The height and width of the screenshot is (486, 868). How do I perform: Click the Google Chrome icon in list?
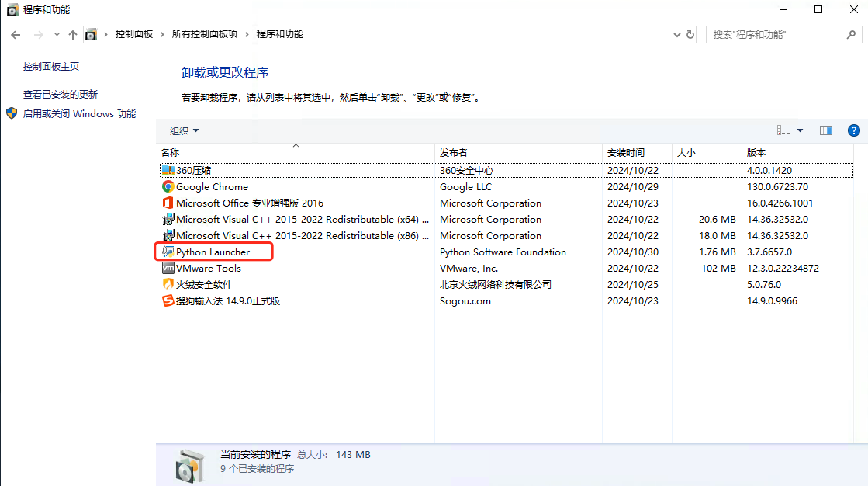click(168, 187)
